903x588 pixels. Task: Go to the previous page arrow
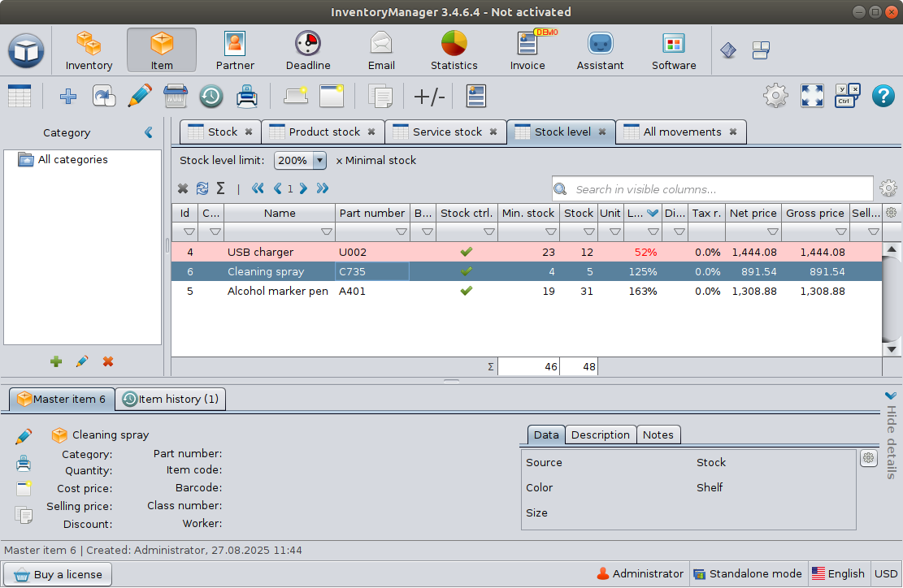(x=278, y=188)
